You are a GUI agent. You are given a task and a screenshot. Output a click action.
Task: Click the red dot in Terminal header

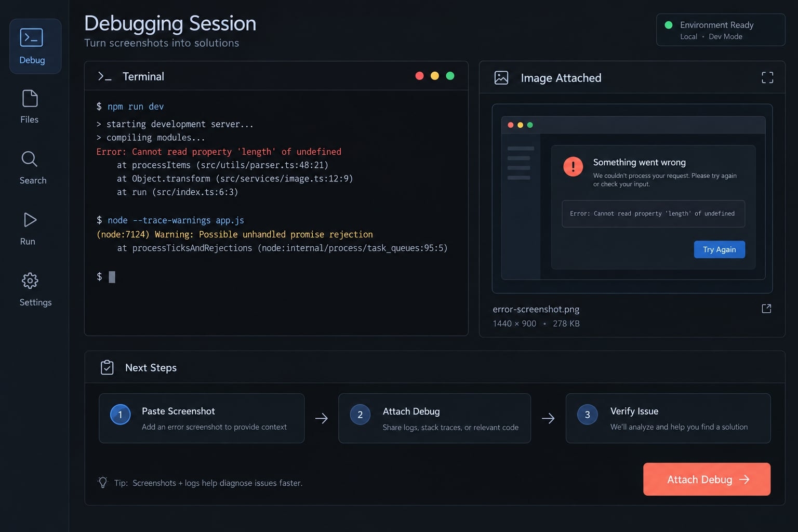tap(419, 76)
